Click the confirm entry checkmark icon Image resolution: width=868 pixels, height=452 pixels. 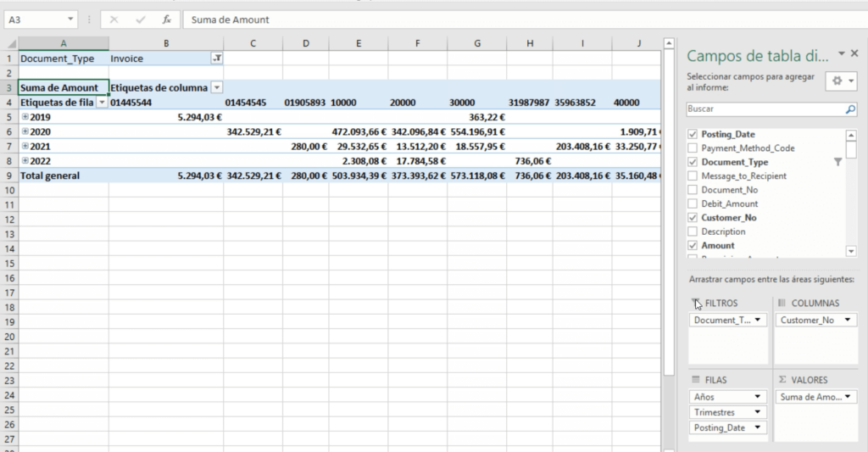pyautogui.click(x=141, y=20)
